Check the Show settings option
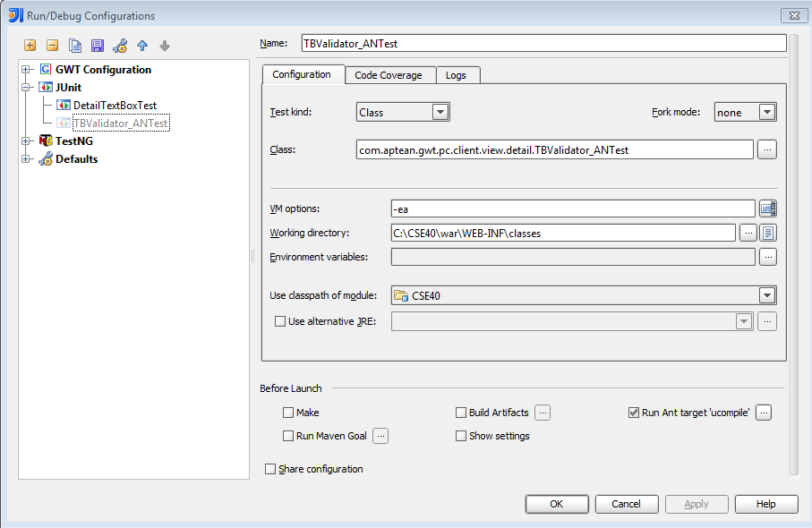812x528 pixels. tap(461, 436)
